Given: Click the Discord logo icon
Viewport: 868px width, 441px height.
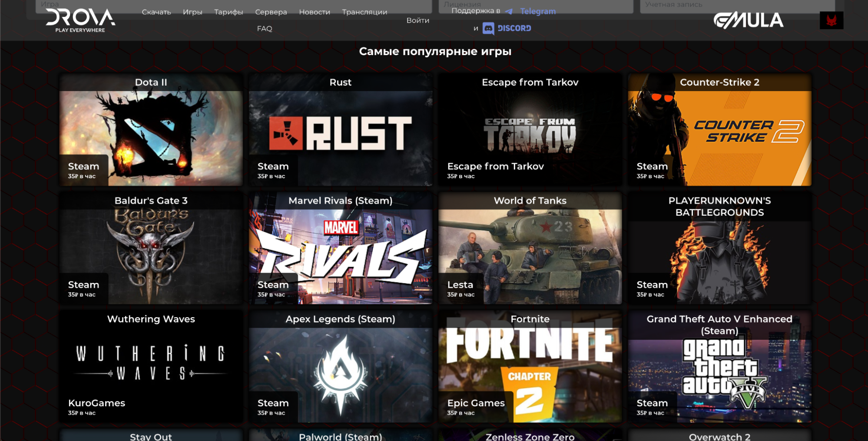Looking at the screenshot, I should tap(488, 29).
